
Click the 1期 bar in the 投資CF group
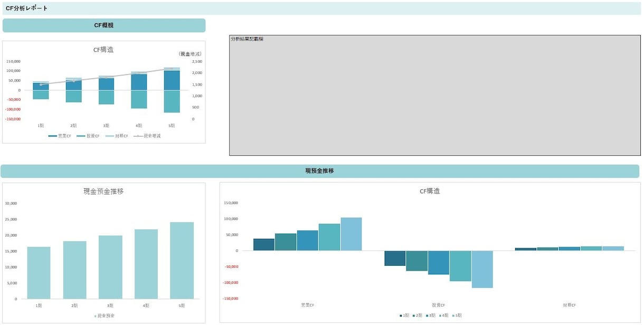(x=395, y=258)
